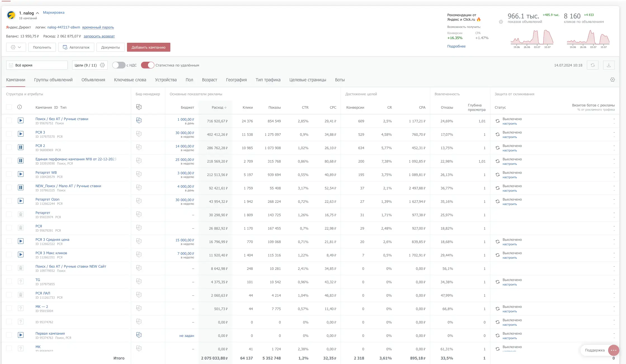
Task: Click the play status icon for РСЯ 3
Action: point(21,134)
